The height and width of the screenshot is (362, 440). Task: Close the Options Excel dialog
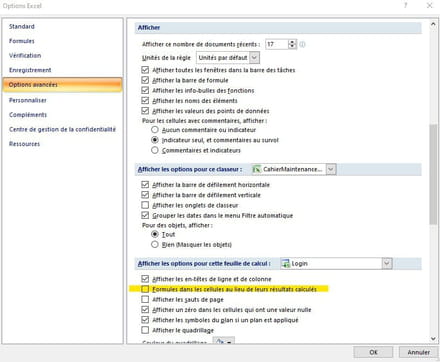click(430, 6)
